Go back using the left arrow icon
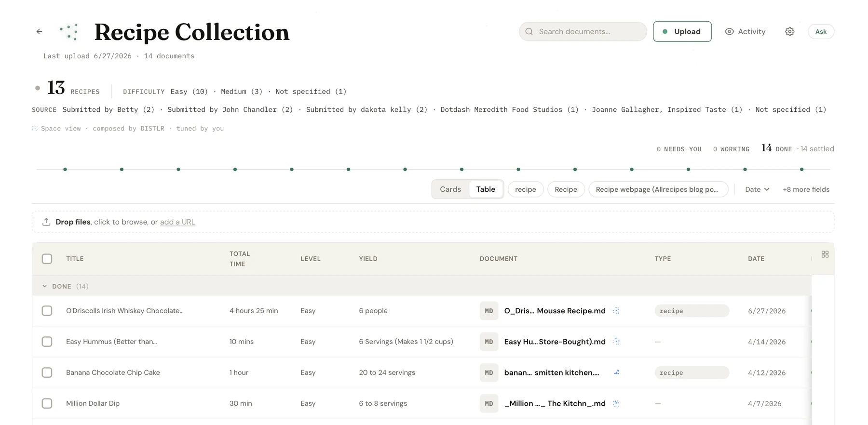 coord(40,32)
